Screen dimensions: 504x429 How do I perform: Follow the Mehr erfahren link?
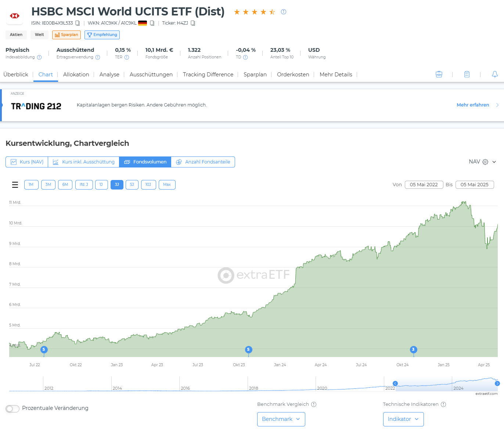click(473, 105)
